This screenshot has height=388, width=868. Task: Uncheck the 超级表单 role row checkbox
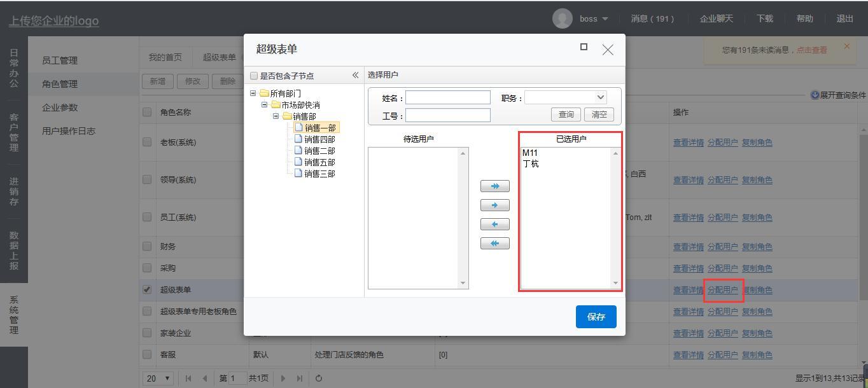148,290
